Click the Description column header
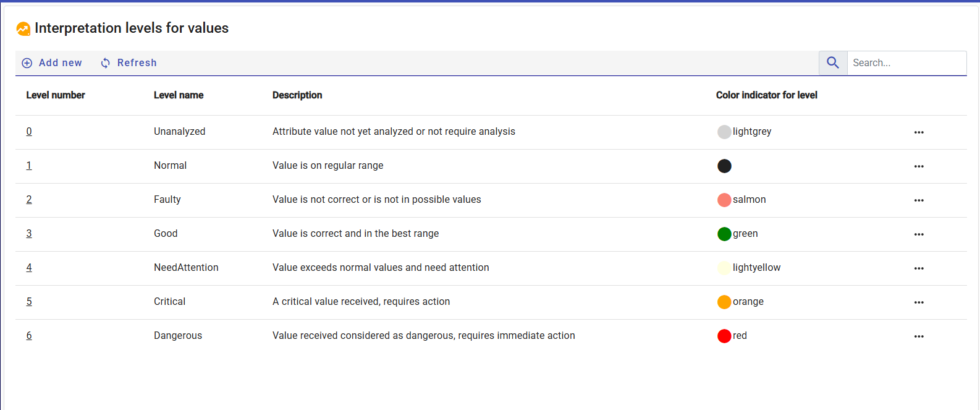This screenshot has height=410, width=980. (x=297, y=95)
